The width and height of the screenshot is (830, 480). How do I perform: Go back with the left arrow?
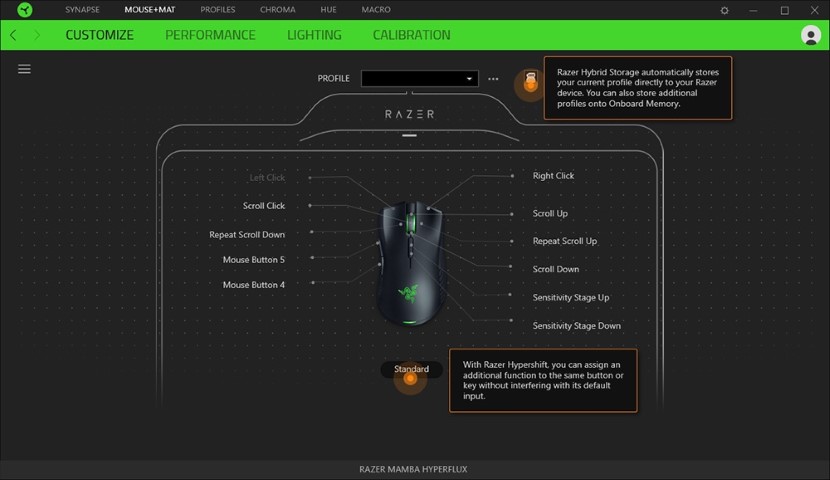[13, 35]
